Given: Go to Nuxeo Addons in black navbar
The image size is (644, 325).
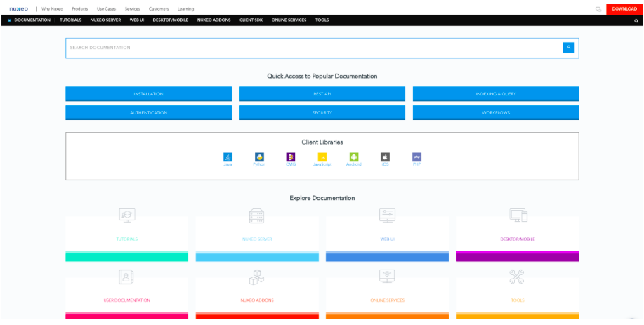Looking at the screenshot, I should point(213,20).
